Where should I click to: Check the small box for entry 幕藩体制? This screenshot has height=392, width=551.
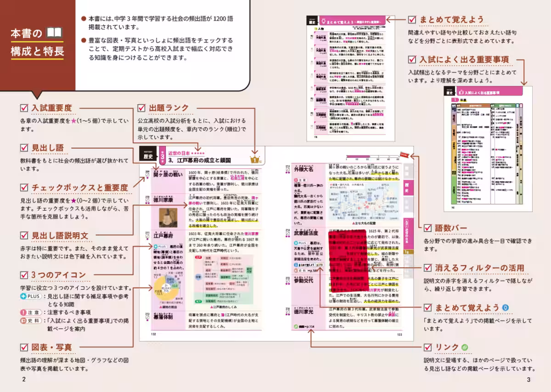148,318
